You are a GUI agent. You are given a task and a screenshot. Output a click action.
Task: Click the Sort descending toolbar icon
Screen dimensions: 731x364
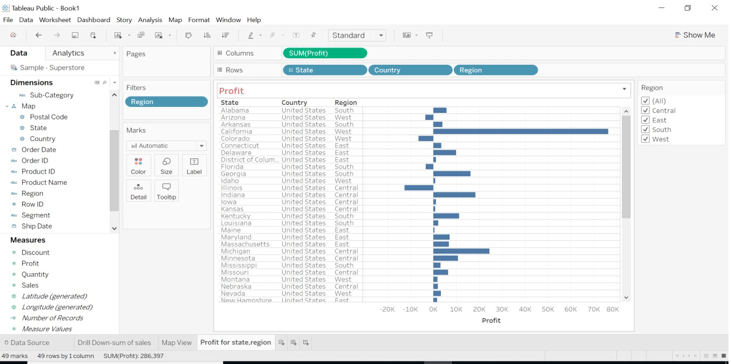(225, 35)
